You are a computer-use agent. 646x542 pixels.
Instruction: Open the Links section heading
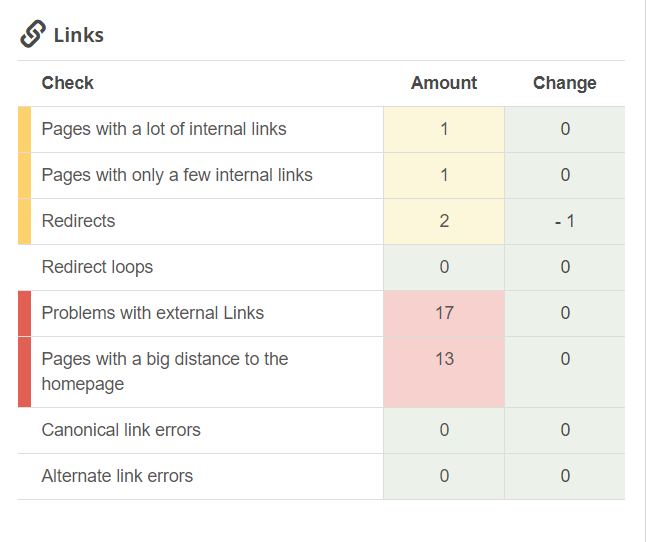point(78,35)
